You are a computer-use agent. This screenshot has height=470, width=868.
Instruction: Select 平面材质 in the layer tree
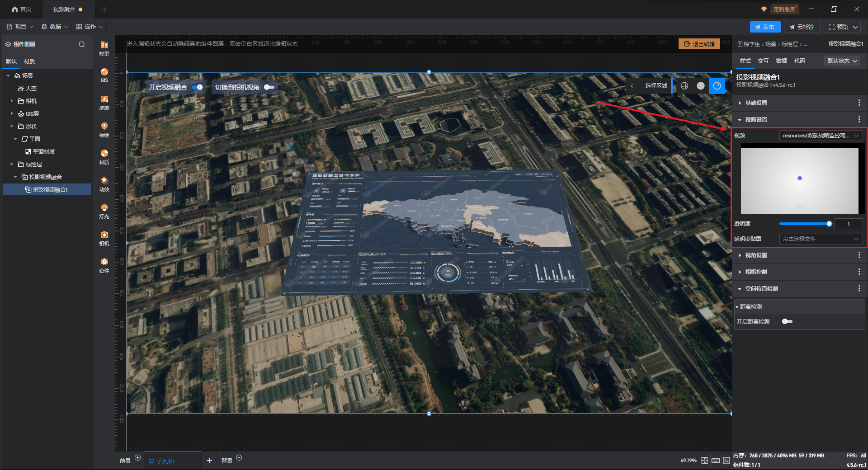point(43,152)
